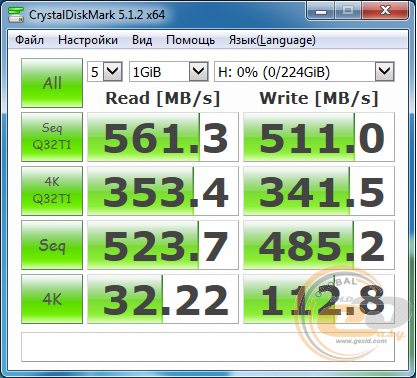The image size is (417, 378).
Task: Click the Read [MB/s] column header
Action: (x=163, y=98)
